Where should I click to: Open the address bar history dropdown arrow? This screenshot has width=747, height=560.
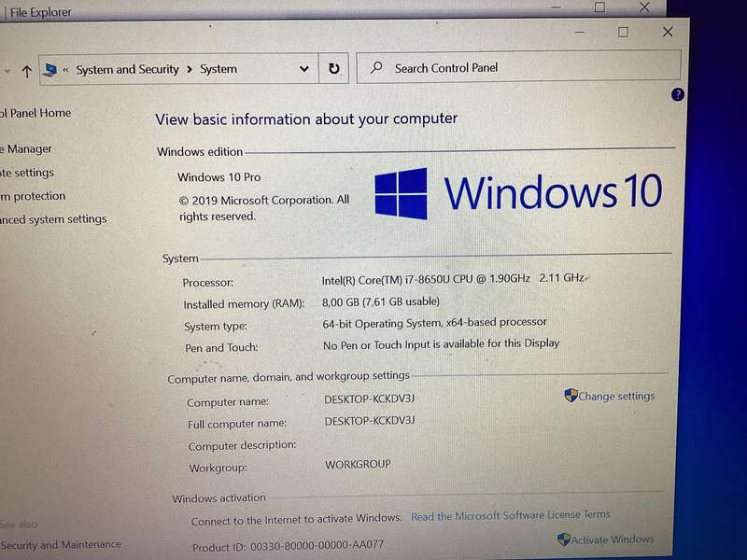point(304,69)
